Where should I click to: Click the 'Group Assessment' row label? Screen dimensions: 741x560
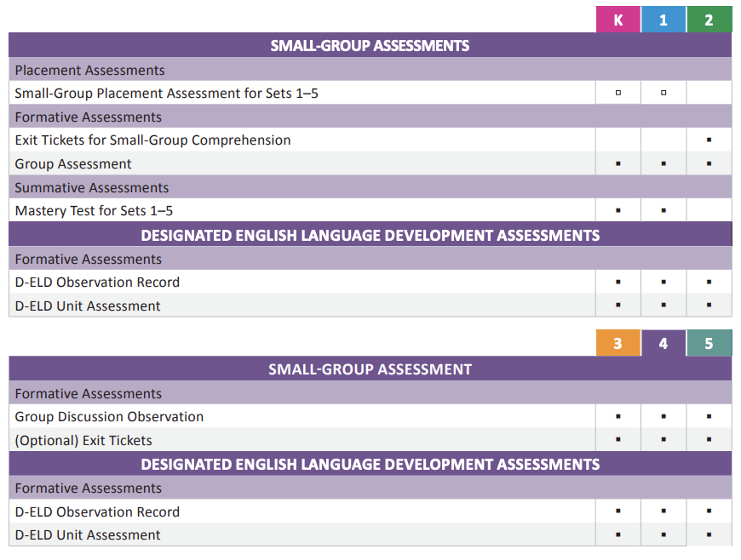pyautogui.click(x=73, y=164)
